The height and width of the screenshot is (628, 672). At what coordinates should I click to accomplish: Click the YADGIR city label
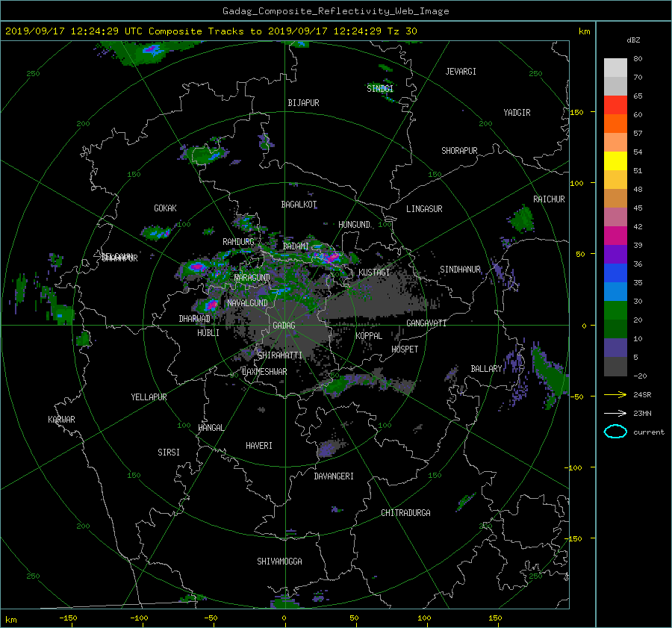click(x=517, y=113)
